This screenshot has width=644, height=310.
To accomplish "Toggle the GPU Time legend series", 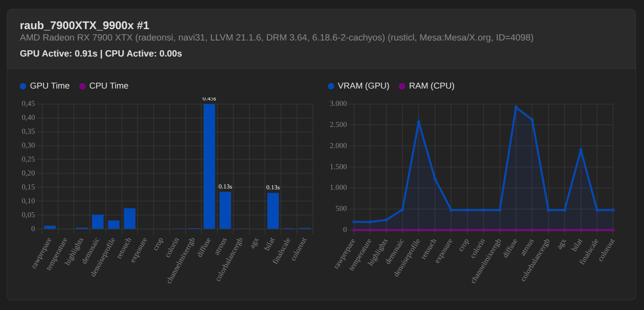I will coord(44,86).
